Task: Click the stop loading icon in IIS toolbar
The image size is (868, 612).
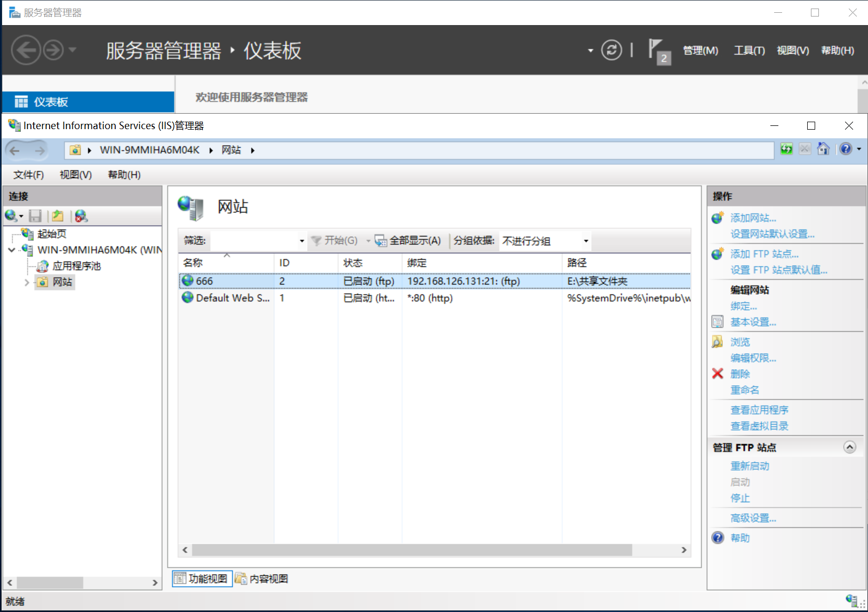Action: 805,149
